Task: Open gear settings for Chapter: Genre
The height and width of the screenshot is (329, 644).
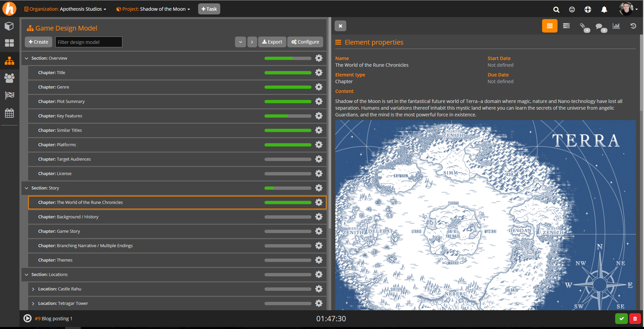Action: (319, 87)
